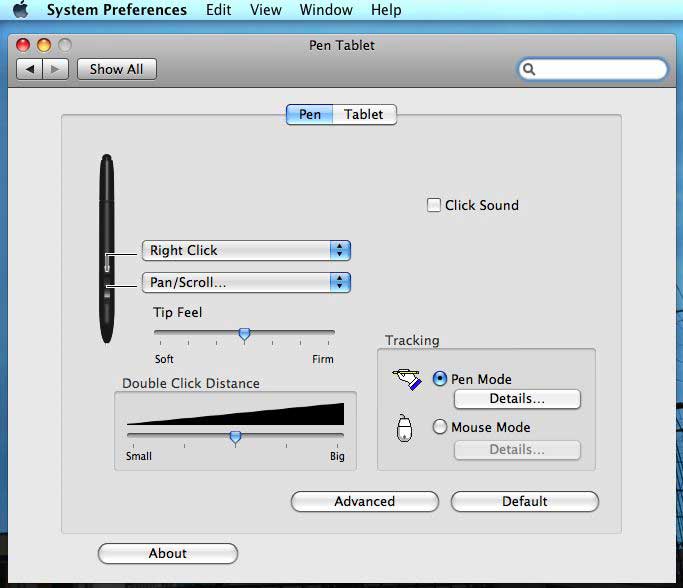This screenshot has height=588, width=683.
Task: Open the Help menu
Action: (x=386, y=10)
